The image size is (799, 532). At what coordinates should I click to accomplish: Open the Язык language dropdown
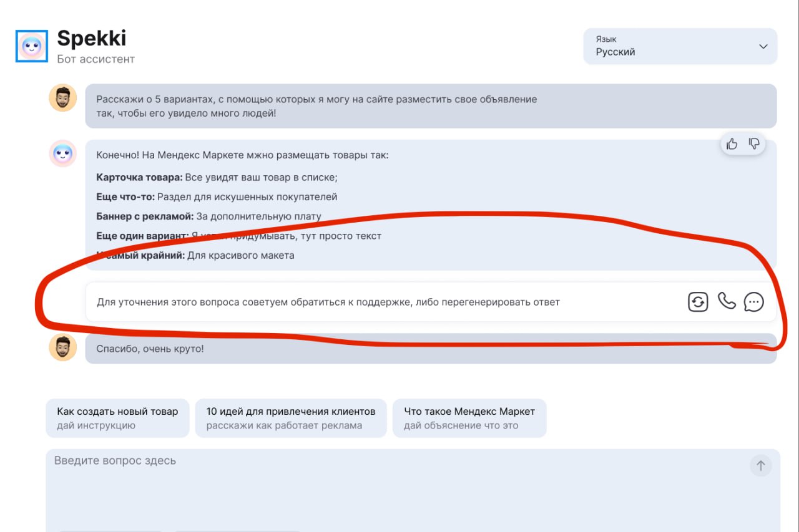tap(680, 46)
